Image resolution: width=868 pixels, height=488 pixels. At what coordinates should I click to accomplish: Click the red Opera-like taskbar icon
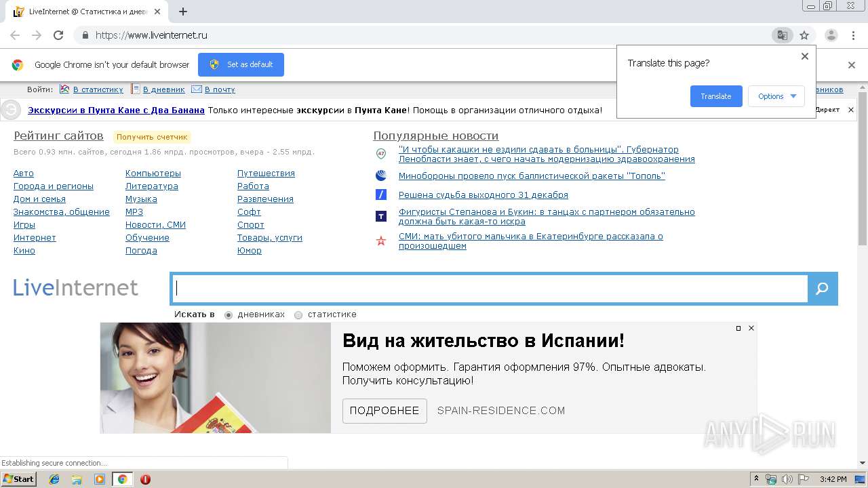point(145,479)
